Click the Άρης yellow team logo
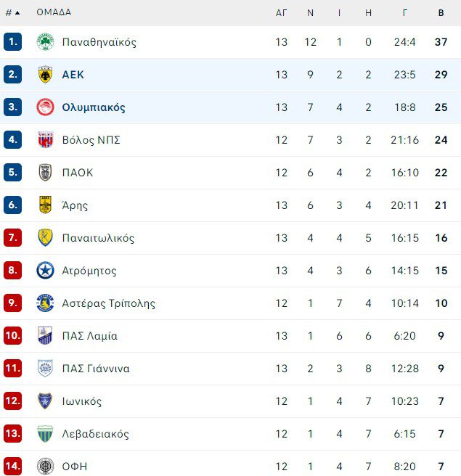 point(45,205)
